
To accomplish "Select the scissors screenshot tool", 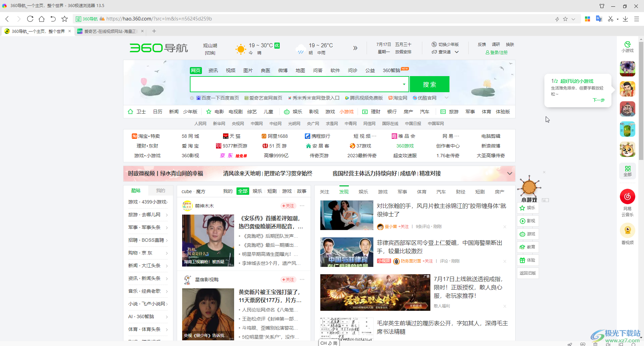I will coord(611,19).
